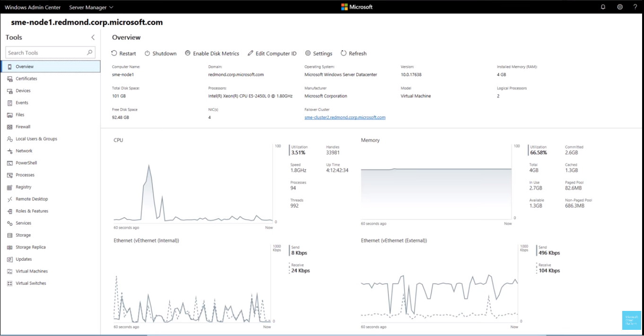Open the Files tool icon
This screenshot has width=644, height=336.
10,115
